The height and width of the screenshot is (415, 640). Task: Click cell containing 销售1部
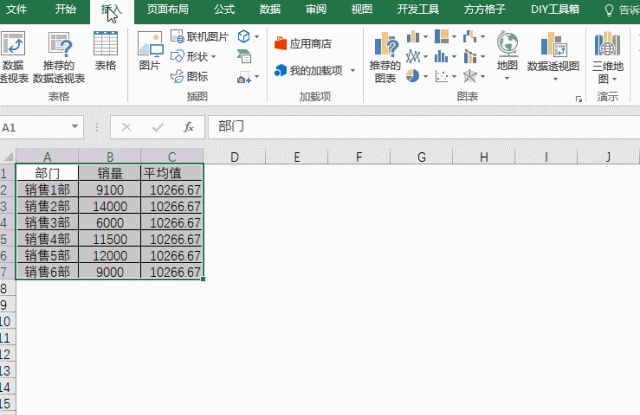pos(47,190)
